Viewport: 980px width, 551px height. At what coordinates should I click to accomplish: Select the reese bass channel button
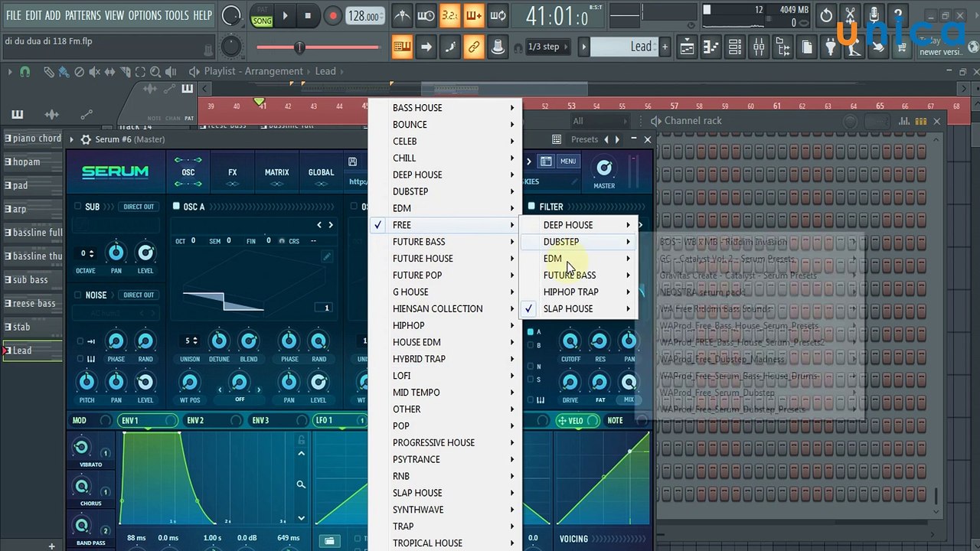[x=33, y=304]
